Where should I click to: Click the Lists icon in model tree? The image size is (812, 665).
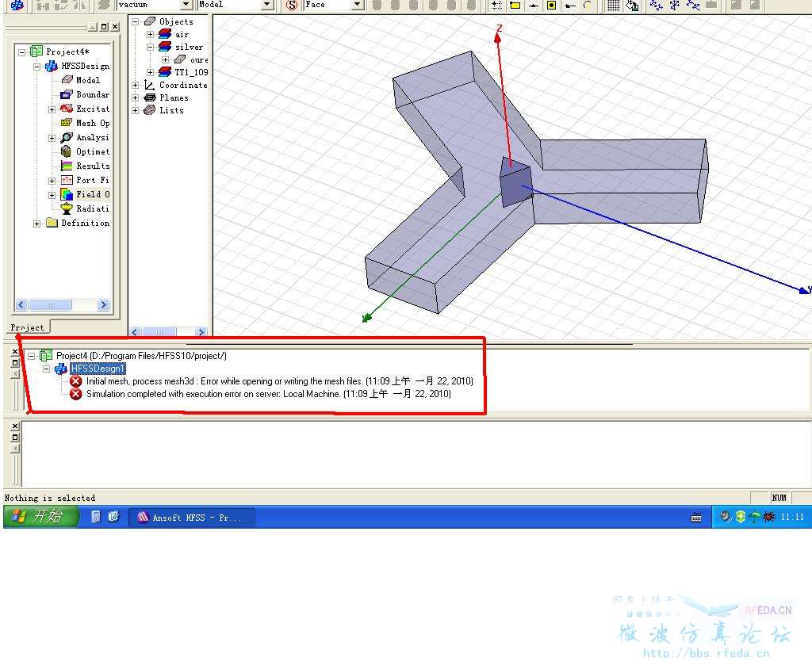click(150, 109)
